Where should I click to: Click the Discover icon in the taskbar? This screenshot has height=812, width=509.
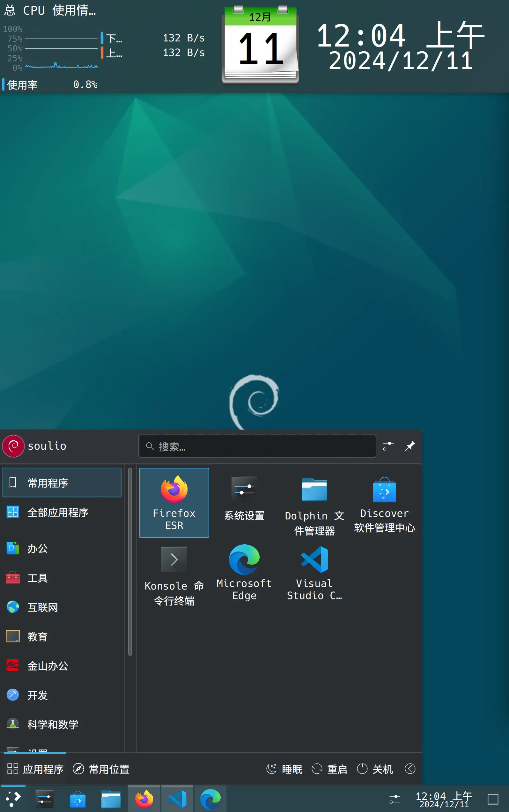click(77, 799)
